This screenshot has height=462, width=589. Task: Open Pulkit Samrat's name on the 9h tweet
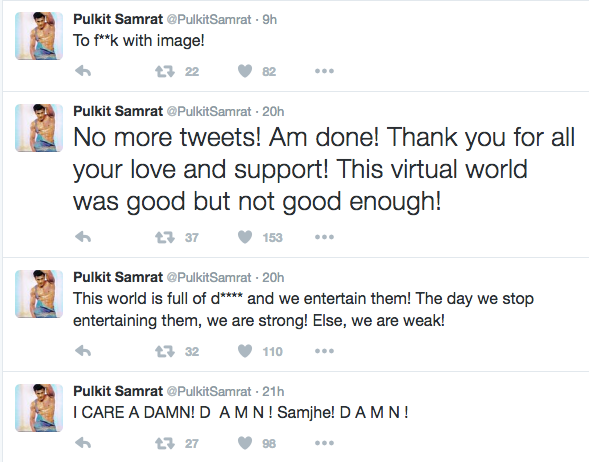pyautogui.click(x=118, y=19)
